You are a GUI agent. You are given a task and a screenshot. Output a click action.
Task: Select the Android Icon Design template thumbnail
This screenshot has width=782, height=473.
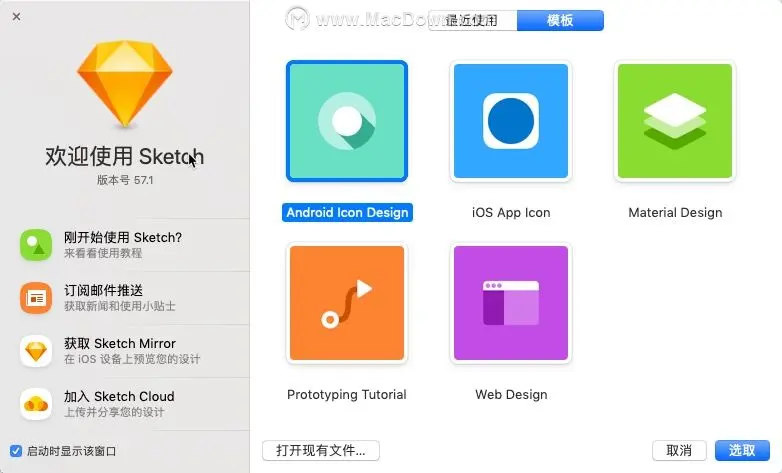click(x=347, y=121)
